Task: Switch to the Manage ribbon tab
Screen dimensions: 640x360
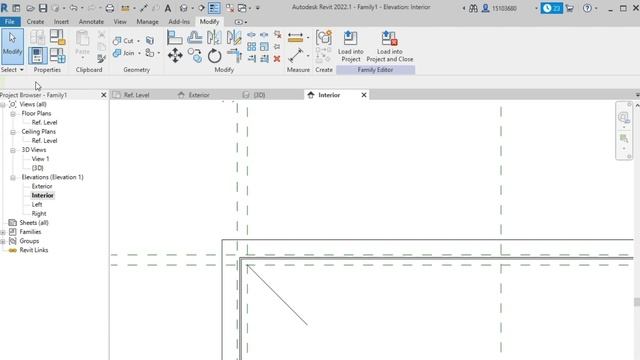Action: (x=147, y=22)
